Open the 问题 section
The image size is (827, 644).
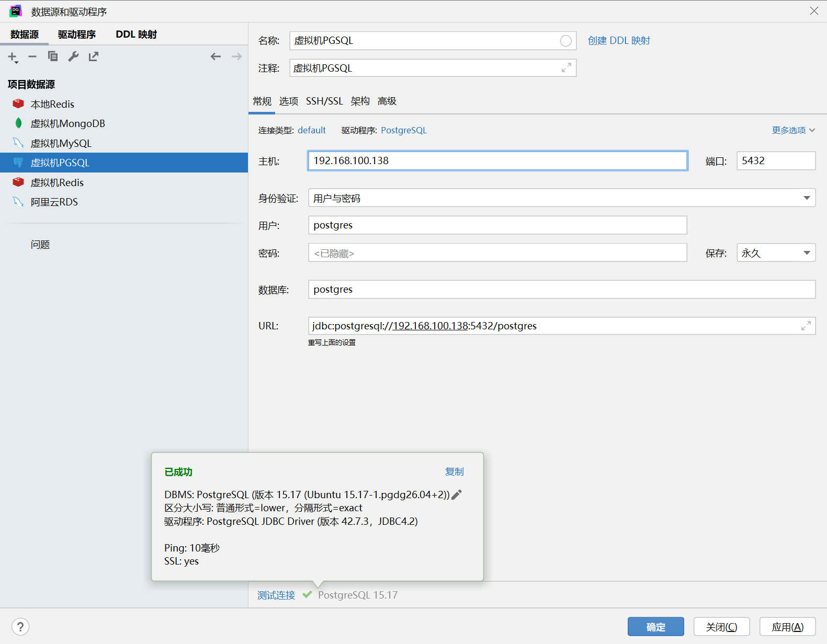tap(40, 245)
